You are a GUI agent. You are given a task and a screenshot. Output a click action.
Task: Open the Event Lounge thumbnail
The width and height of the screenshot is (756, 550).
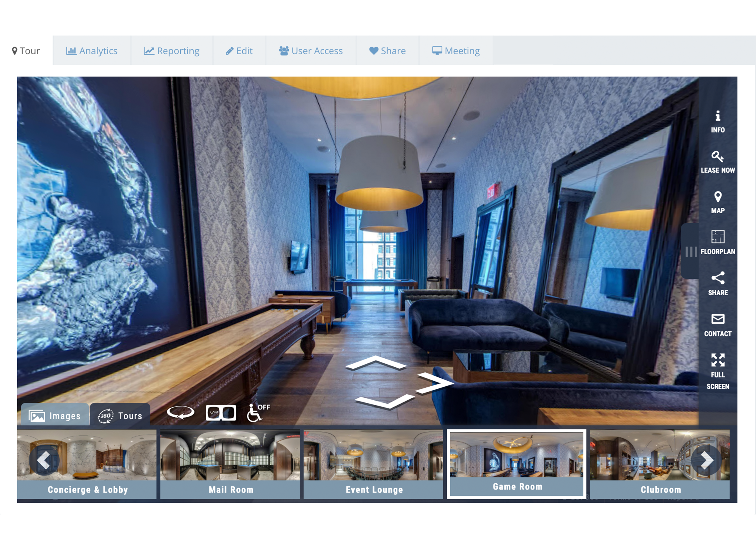[x=373, y=464]
